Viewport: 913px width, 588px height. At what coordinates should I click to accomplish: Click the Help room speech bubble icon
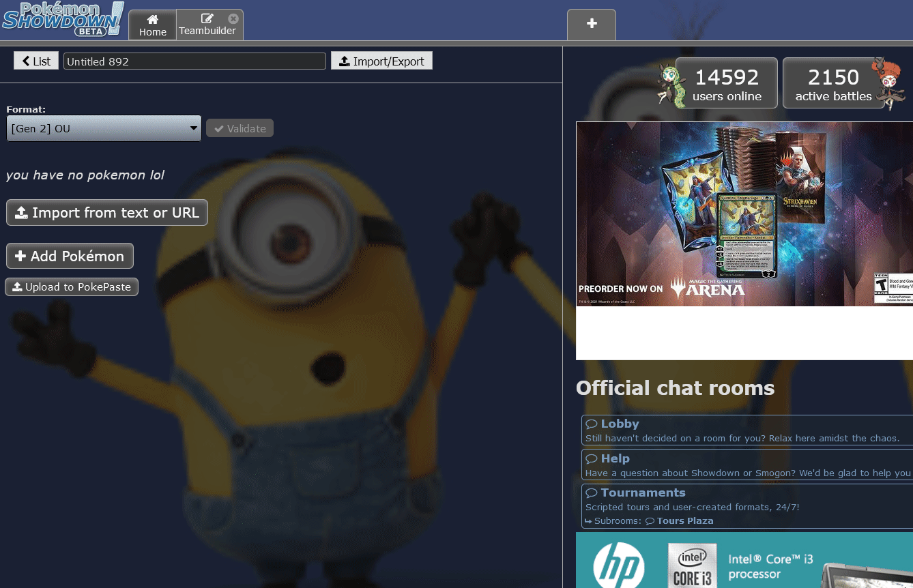(592, 459)
